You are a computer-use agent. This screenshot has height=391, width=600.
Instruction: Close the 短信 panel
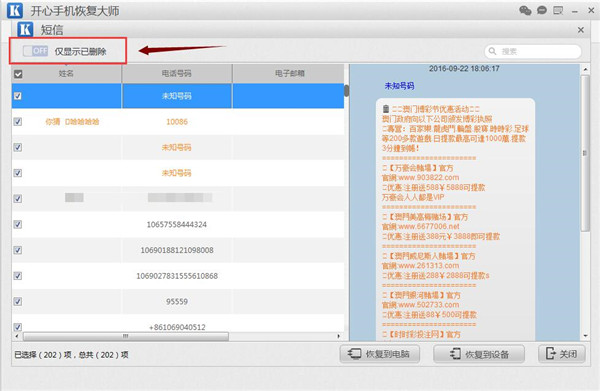tap(580, 30)
